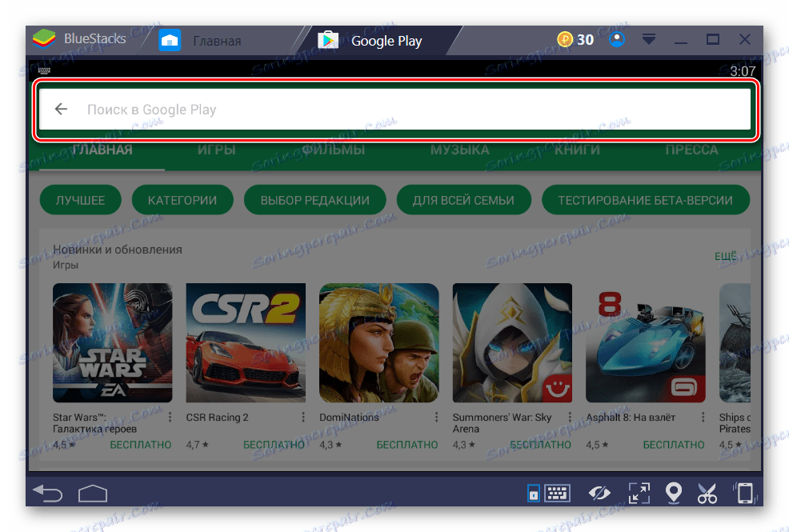The height and width of the screenshot is (532, 789).
Task: Select the ИГРЫ store tab
Action: (x=216, y=150)
